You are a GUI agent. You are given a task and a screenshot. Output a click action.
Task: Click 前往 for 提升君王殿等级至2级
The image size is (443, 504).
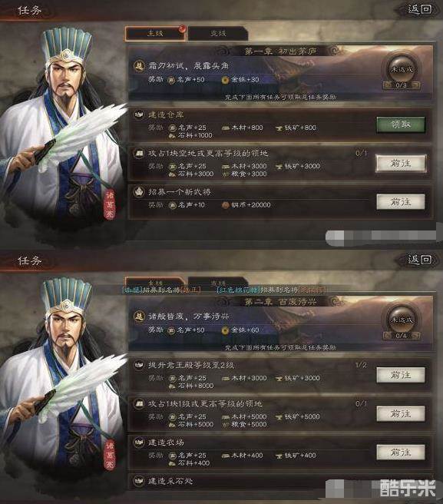coord(401,375)
